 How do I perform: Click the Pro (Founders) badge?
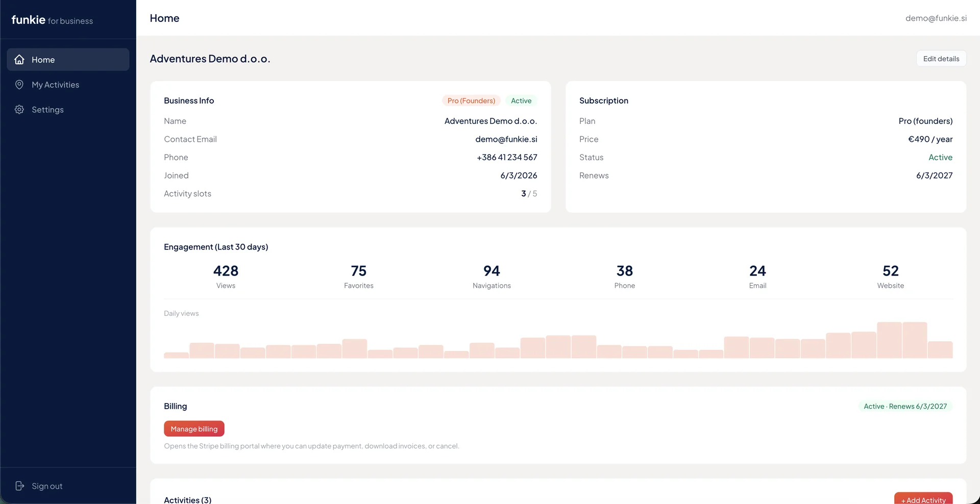pos(471,100)
